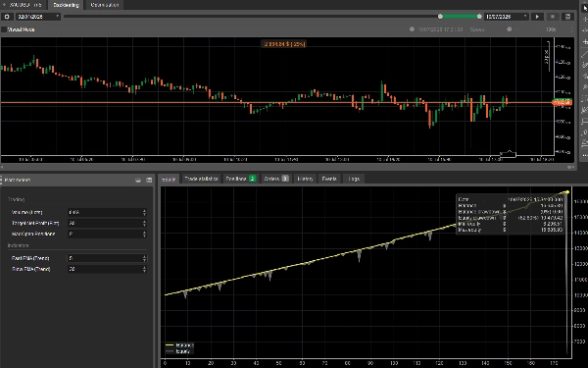The height and width of the screenshot is (368, 588).
Task: Start the backtest with the play button
Action: [537, 17]
